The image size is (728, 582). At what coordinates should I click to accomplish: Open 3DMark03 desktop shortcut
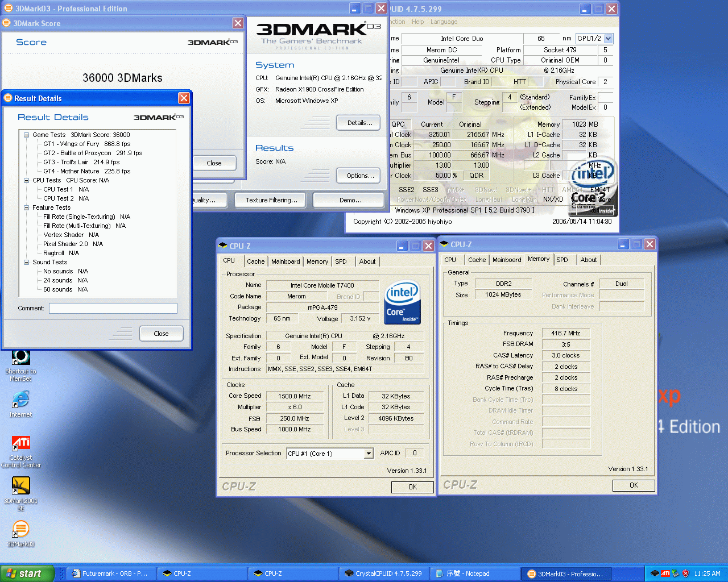21,534
